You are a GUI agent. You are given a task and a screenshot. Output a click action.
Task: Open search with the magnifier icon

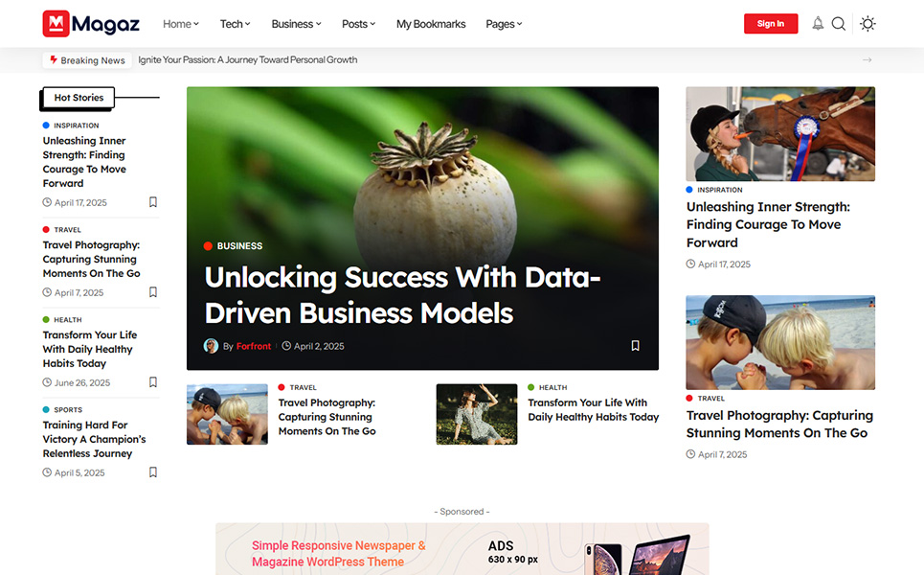[838, 24]
